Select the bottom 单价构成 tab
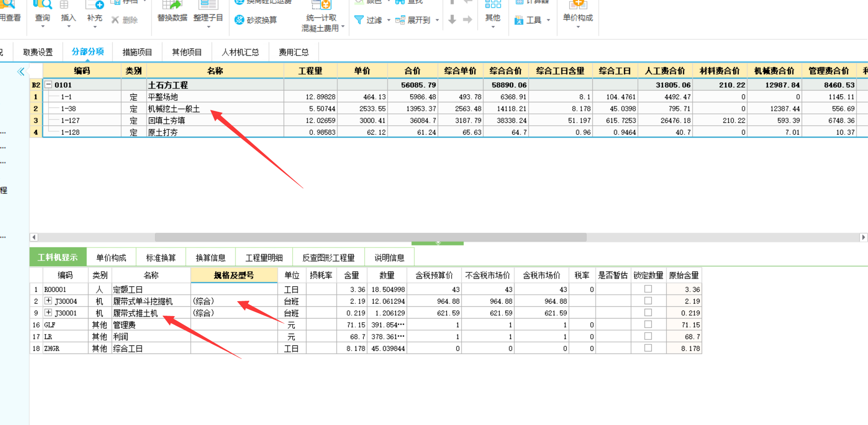Image resolution: width=868 pixels, height=425 pixels. tap(111, 257)
